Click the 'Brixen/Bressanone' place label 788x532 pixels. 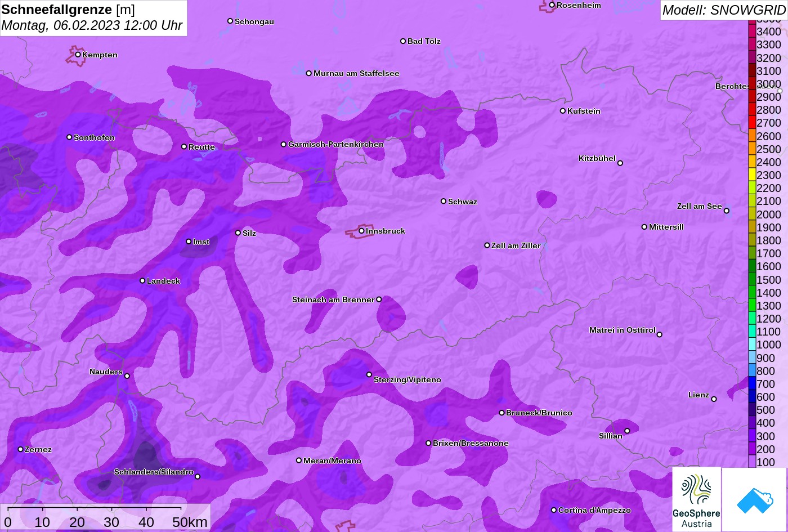[x=471, y=443]
